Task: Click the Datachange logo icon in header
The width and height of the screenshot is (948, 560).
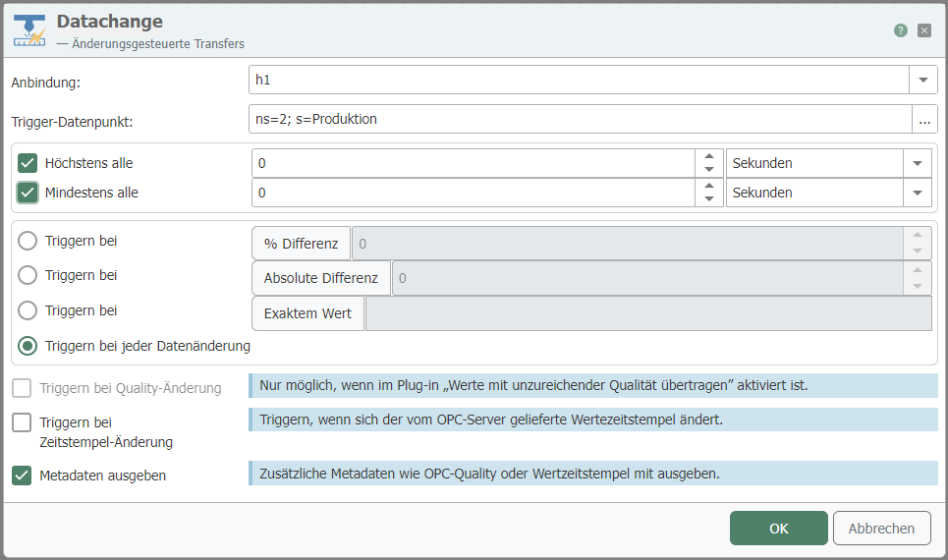Action: point(29,30)
